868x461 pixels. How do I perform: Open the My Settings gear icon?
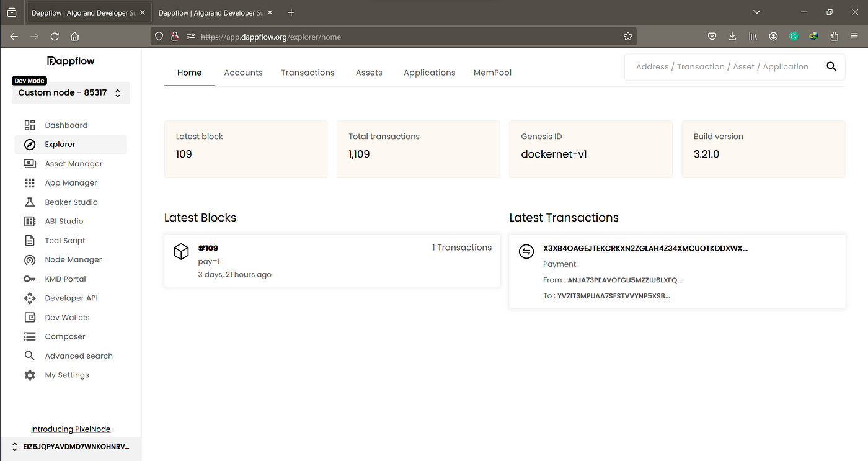(30, 375)
